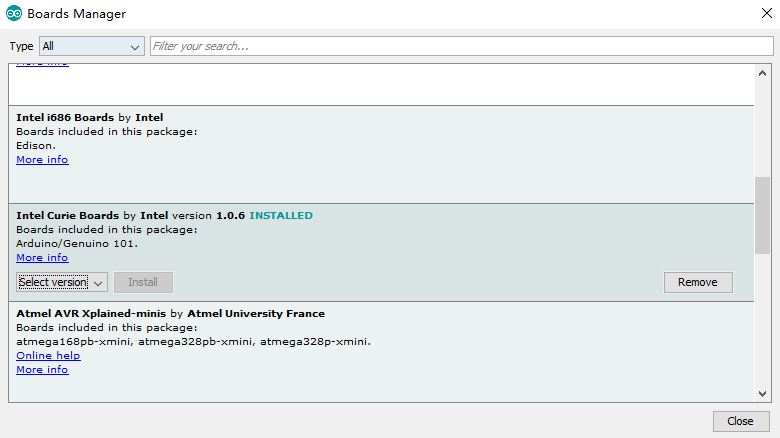The image size is (780, 438).
Task: Select the Intel Curie Boards title text
Action: tap(68, 216)
